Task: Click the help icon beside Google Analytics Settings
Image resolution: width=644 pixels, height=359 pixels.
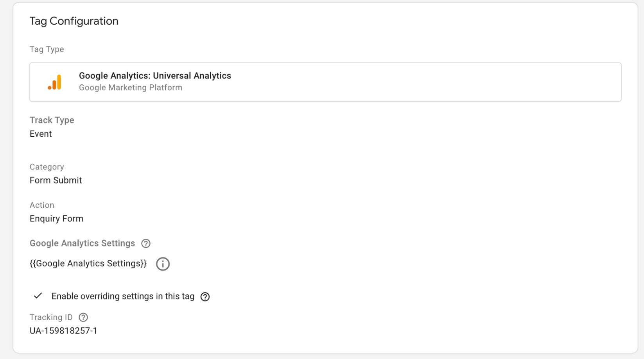Action: [145, 243]
